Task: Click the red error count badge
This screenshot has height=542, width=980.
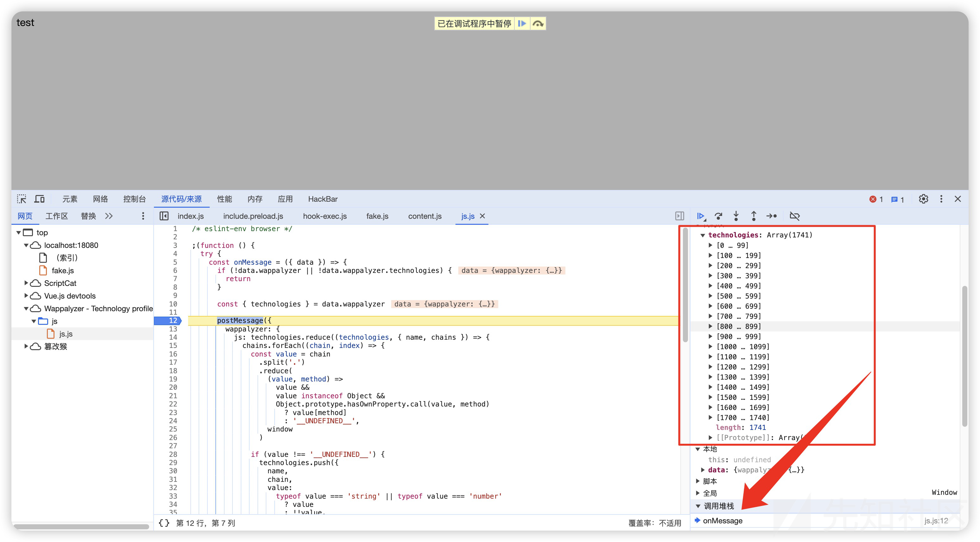Action: tap(876, 199)
